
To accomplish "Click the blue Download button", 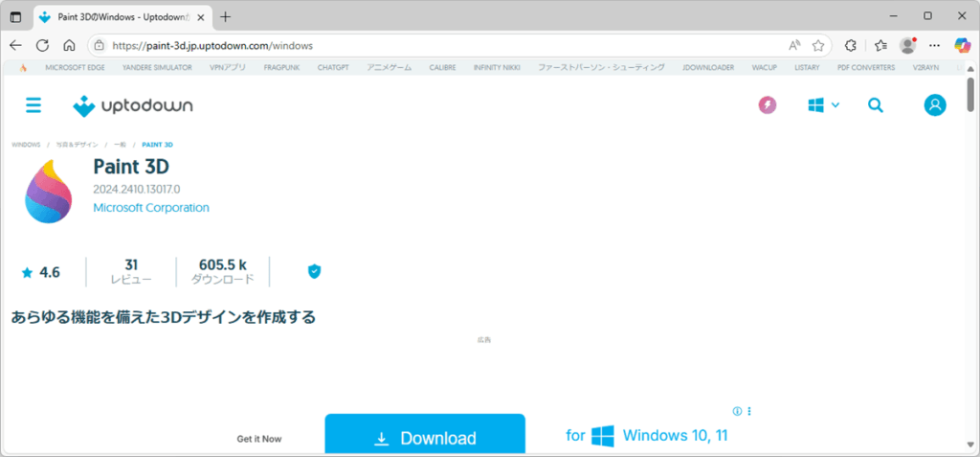I will [x=425, y=434].
